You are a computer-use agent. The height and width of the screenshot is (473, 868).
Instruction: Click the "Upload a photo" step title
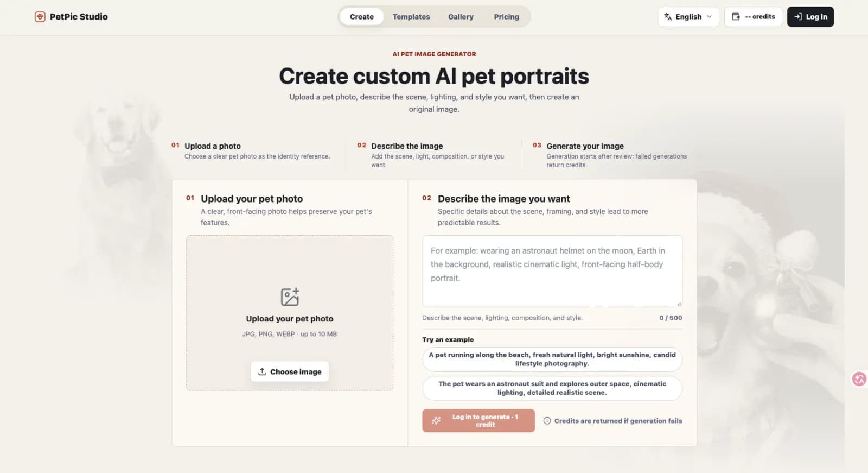213,146
